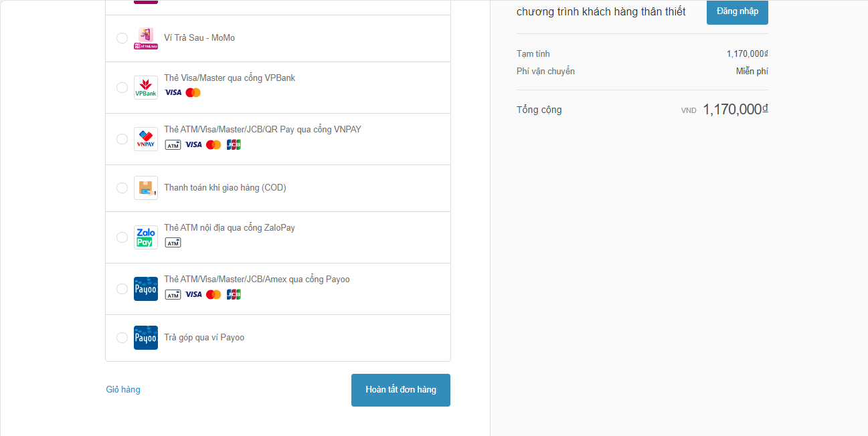Go back via Giỏ hàng link
Image resolution: width=868 pixels, height=436 pixels.
[x=123, y=390]
